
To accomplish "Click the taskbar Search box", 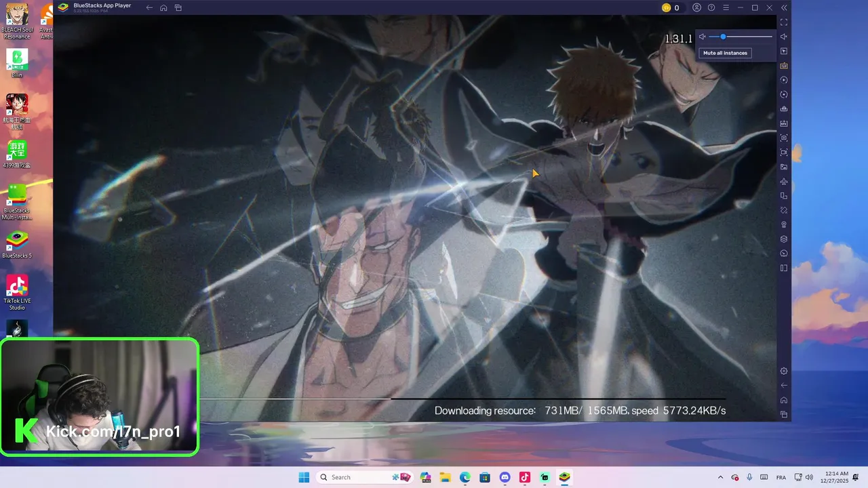I will [x=366, y=477].
